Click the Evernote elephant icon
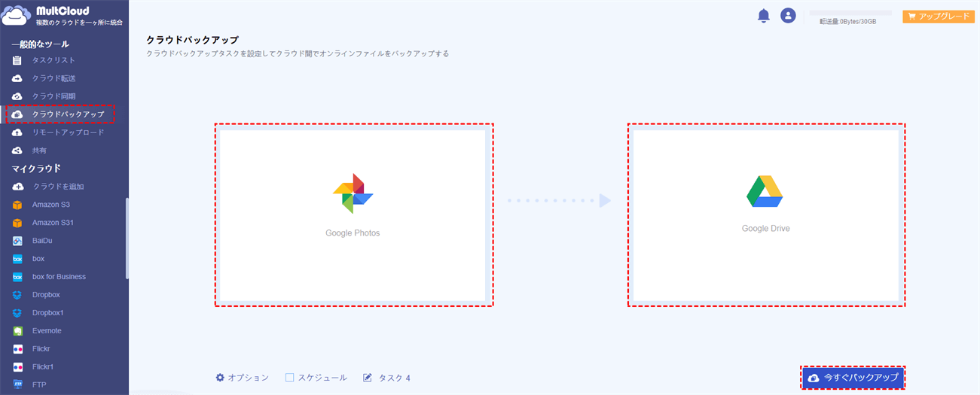 point(17,331)
